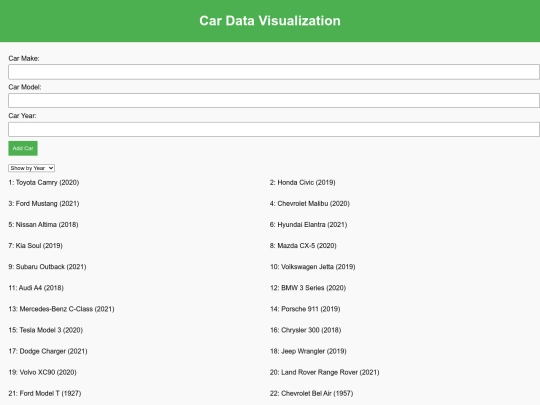This screenshot has height=405, width=540.
Task: Select entry 5: Nissan Altima (2018)
Action: tap(43, 225)
